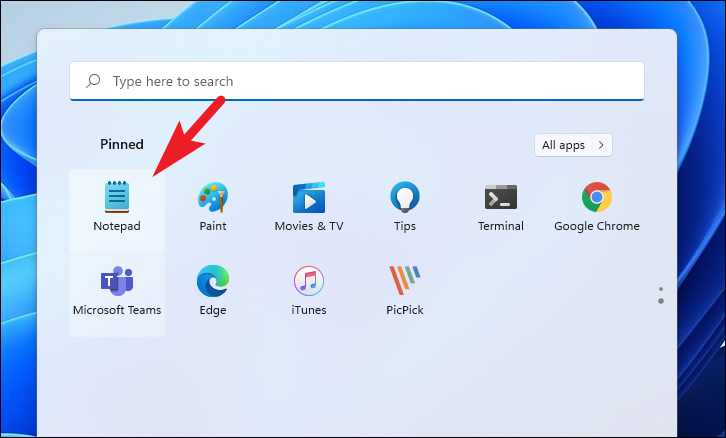
Task: Open the PicPick app
Action: pos(405,290)
